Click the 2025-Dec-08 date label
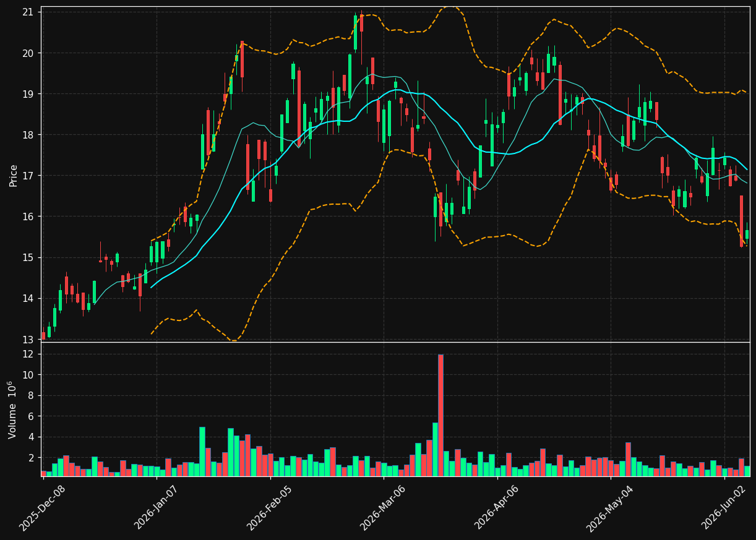Image resolution: width=756 pixels, height=540 pixels. click(42, 508)
